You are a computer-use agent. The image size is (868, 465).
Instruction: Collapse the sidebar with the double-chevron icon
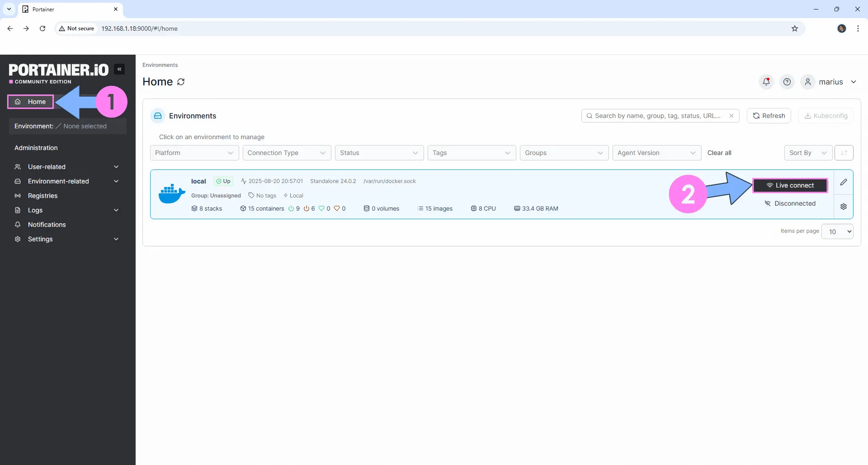click(119, 69)
